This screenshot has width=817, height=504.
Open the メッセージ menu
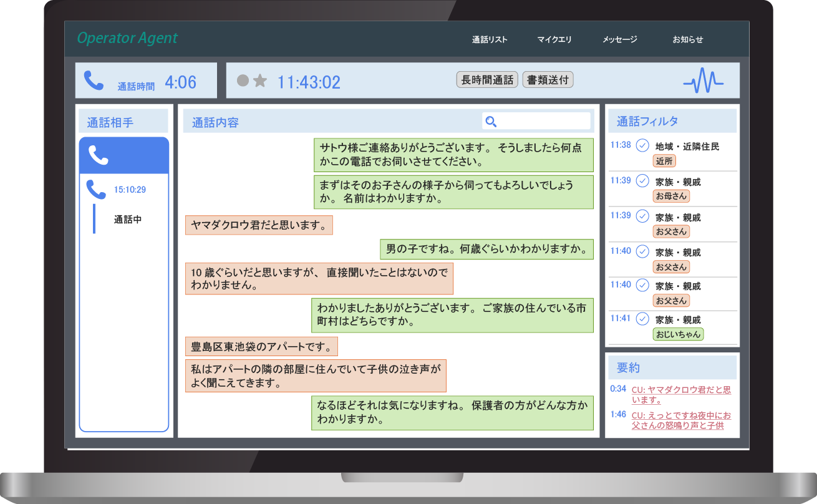(619, 40)
